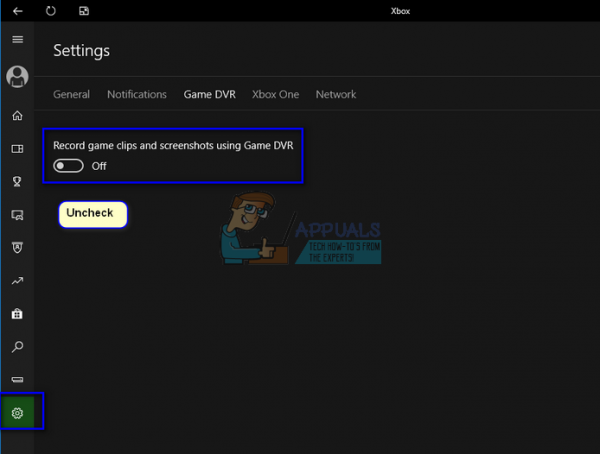
Task: Open the profile avatar
Action: pos(17,77)
